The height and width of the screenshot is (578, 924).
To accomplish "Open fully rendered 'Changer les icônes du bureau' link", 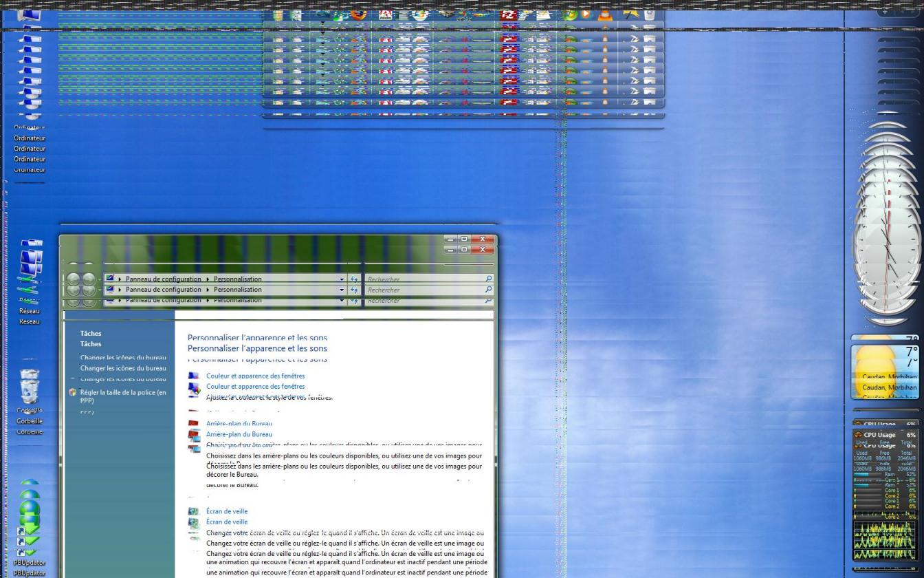I will coord(123,368).
